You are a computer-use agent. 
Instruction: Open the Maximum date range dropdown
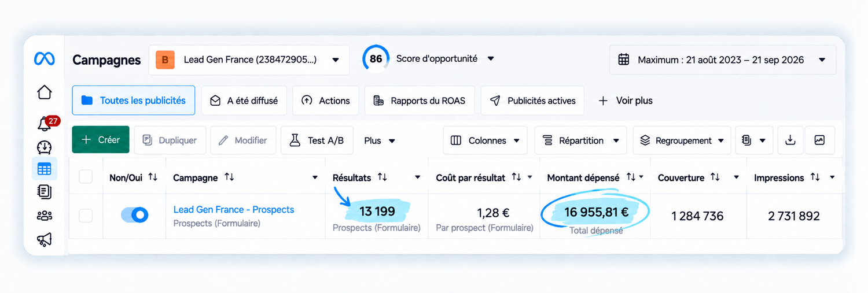(723, 60)
